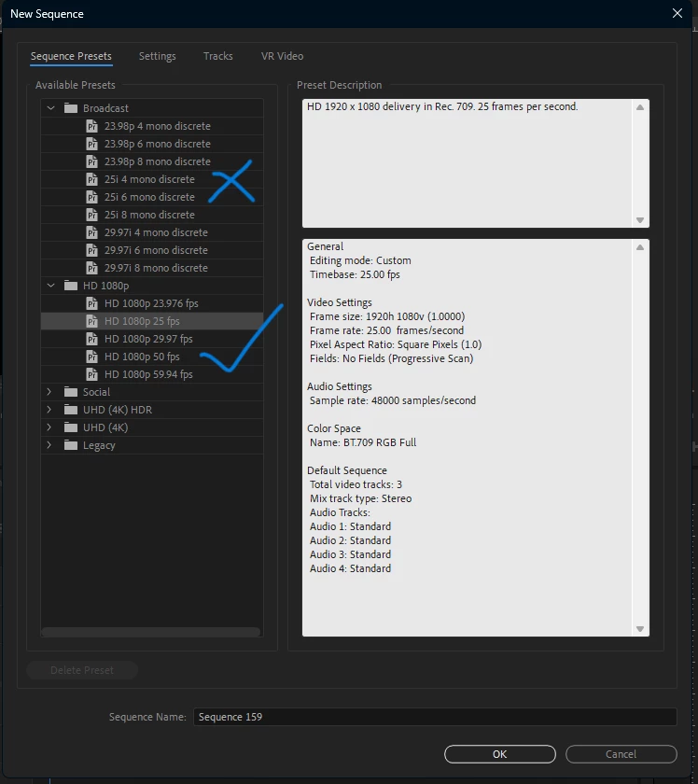Click the Pr icon of 25i 8 mono discrete
Screen dimensions: 698x784
click(x=92, y=215)
